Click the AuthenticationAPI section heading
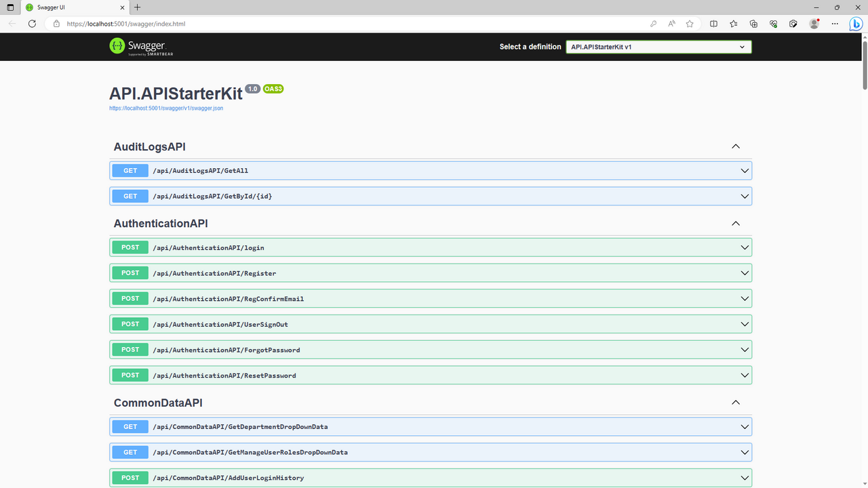868x488 pixels. [161, 224]
